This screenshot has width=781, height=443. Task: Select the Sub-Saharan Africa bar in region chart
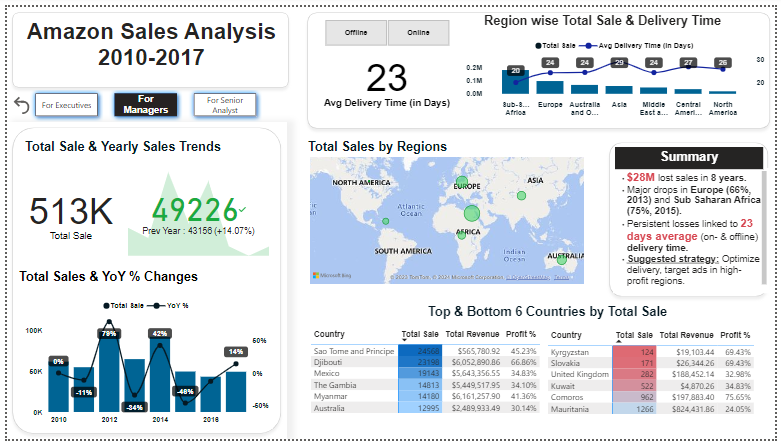click(x=515, y=82)
